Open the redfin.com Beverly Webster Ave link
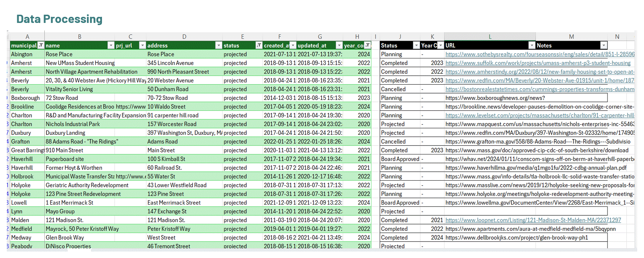Screen dimensions: 644x258 [540, 81]
